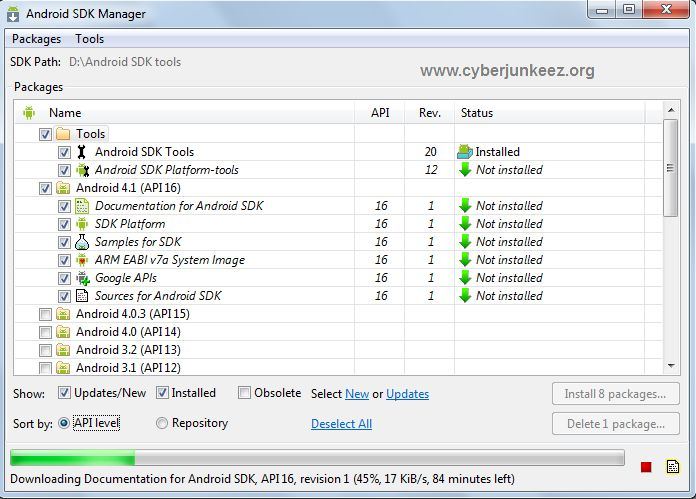Screen dimensions: 696x499
Task: Open the log window icon
Action: 672,467
